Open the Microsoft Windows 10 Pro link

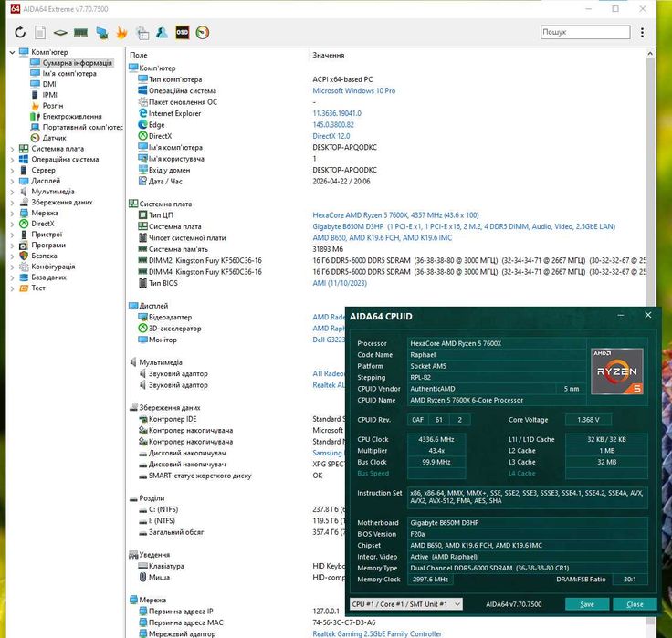tap(354, 91)
